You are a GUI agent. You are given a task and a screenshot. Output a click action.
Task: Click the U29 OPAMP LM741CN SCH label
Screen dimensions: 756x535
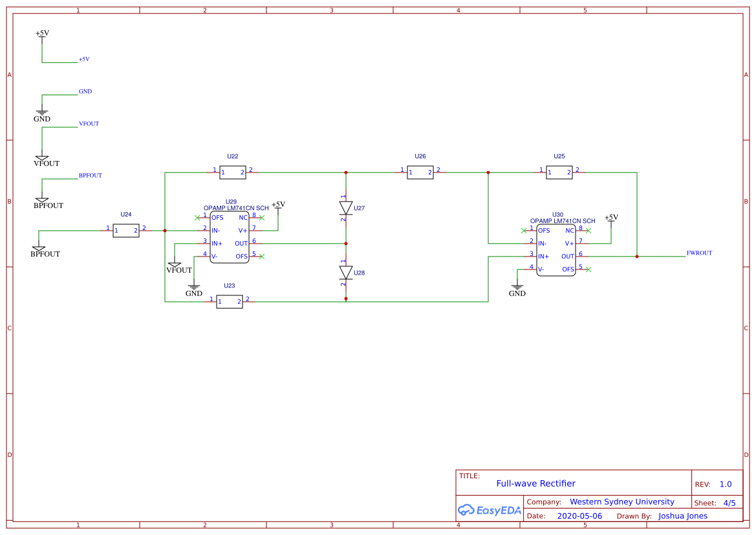[236, 208]
